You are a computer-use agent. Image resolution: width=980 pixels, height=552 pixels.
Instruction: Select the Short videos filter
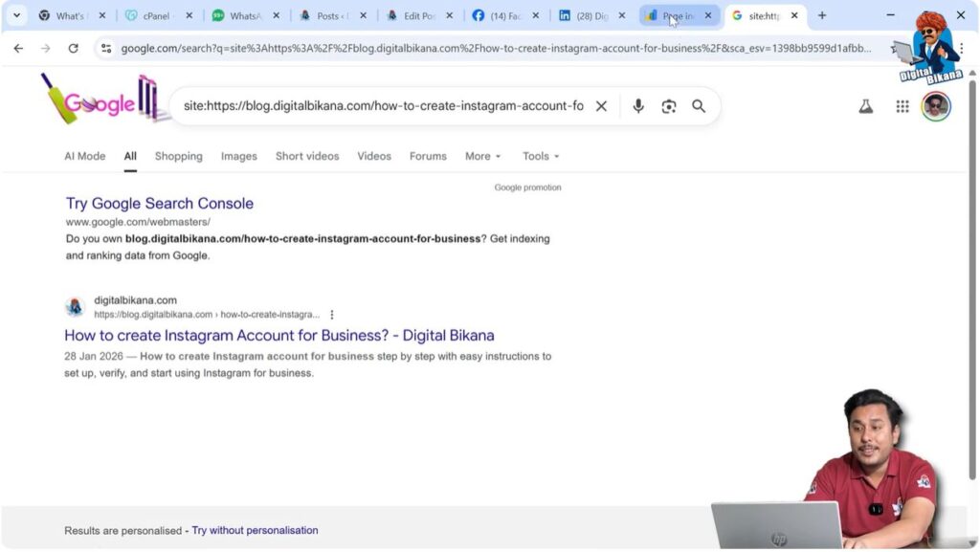(x=307, y=156)
